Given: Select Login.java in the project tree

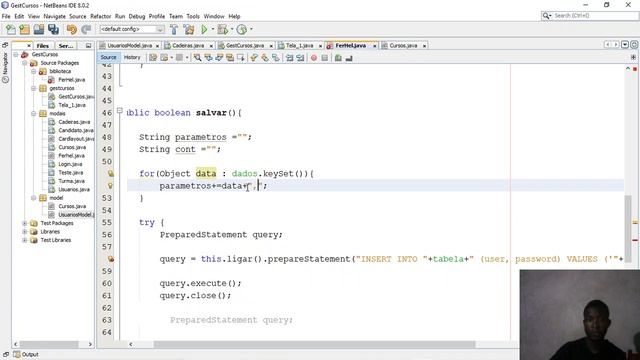Looking at the screenshot, I should (70, 164).
